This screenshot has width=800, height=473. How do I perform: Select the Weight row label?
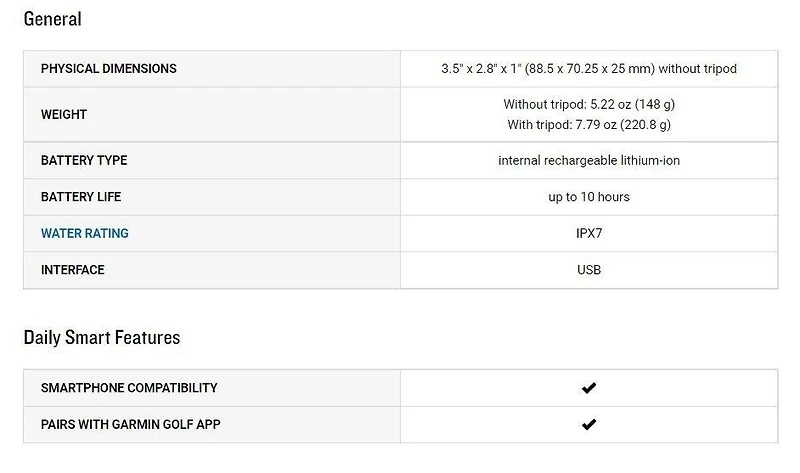pos(64,114)
